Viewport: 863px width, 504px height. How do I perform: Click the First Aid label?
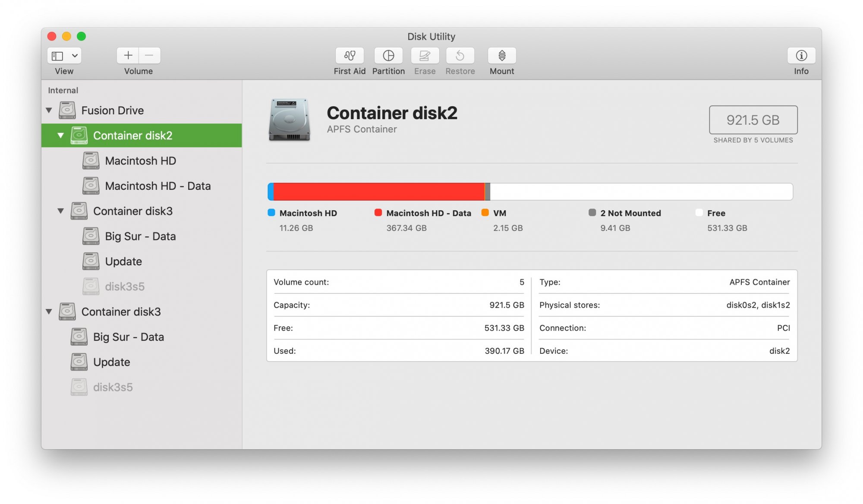coord(350,71)
